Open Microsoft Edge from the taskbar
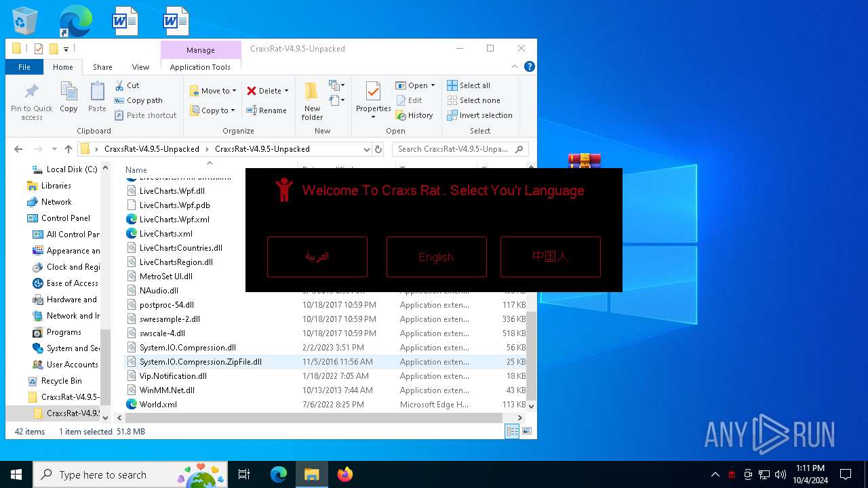 (279, 474)
